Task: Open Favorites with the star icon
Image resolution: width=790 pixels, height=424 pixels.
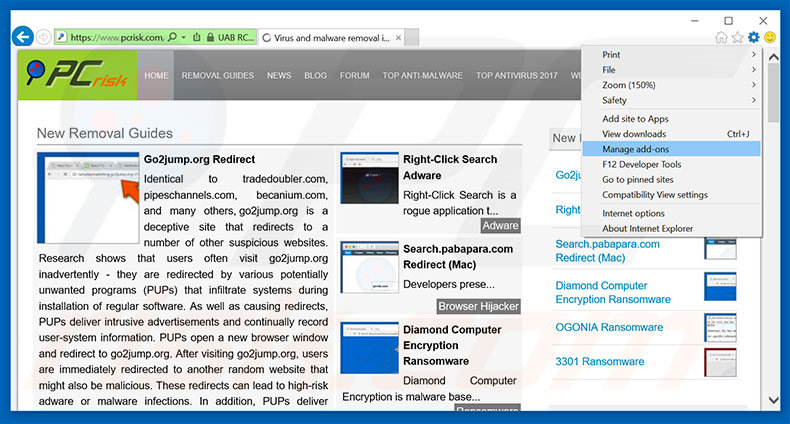Action: [738, 37]
